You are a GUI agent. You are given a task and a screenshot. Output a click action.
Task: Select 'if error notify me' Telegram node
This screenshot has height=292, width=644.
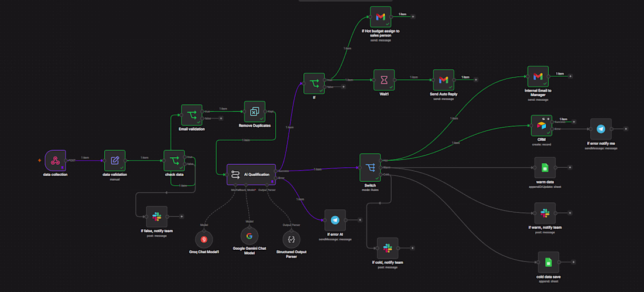tap(601, 129)
